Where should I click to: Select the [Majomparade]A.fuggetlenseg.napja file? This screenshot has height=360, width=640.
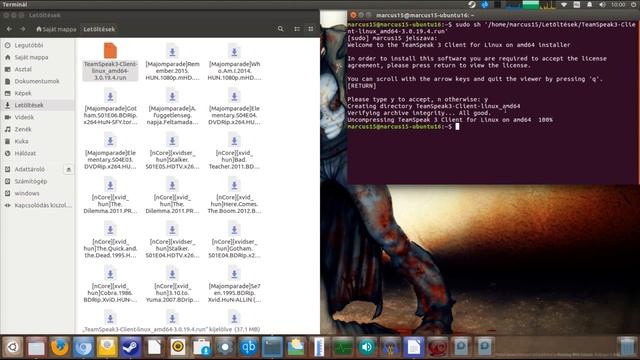[172, 107]
